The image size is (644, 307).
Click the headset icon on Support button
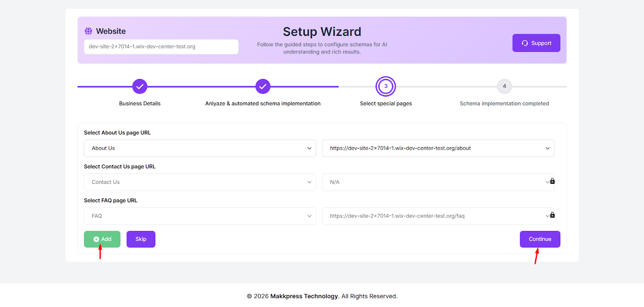click(525, 43)
